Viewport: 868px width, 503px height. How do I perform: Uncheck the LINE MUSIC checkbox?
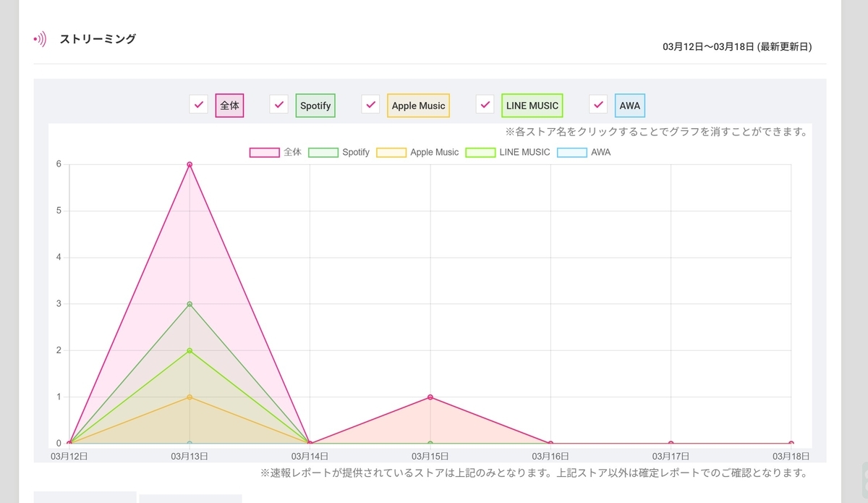coord(485,104)
